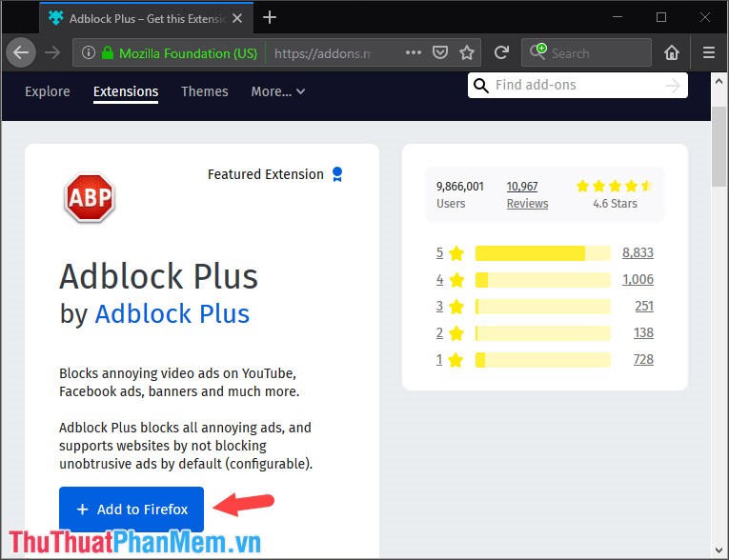Screen dimensions: 729x560
Task: Open a new tab with plus button
Action: click(x=269, y=18)
